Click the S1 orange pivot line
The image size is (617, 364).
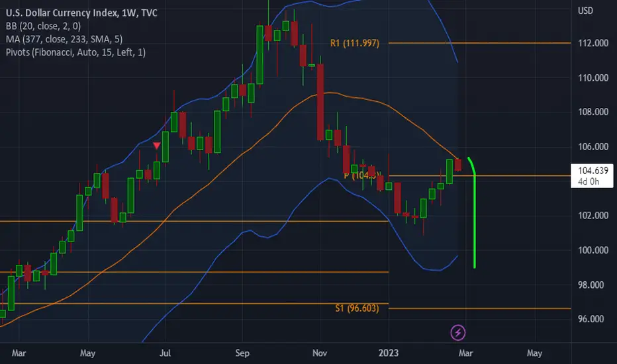click(479, 308)
